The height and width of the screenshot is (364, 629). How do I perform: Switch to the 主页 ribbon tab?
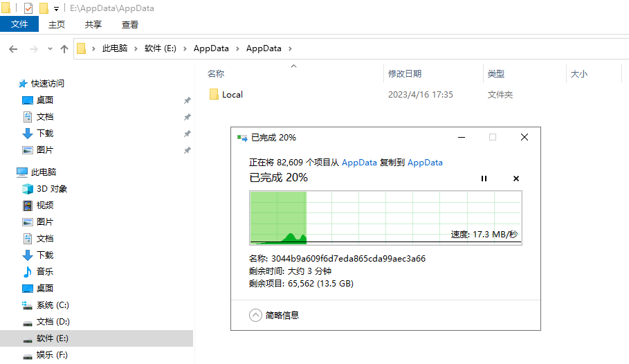click(57, 24)
